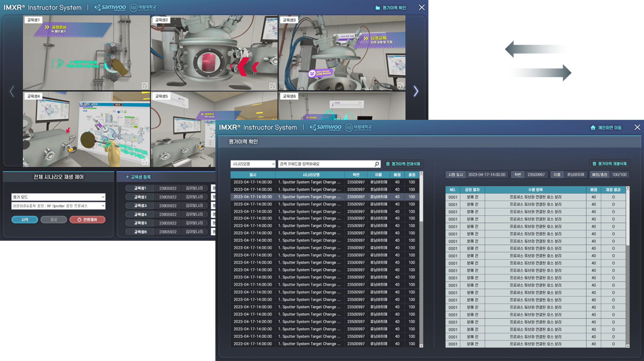Expand the 교육생3 view to fullscreen
Image resolution: width=644 pixels, height=361 pixels.
[x=400, y=86]
